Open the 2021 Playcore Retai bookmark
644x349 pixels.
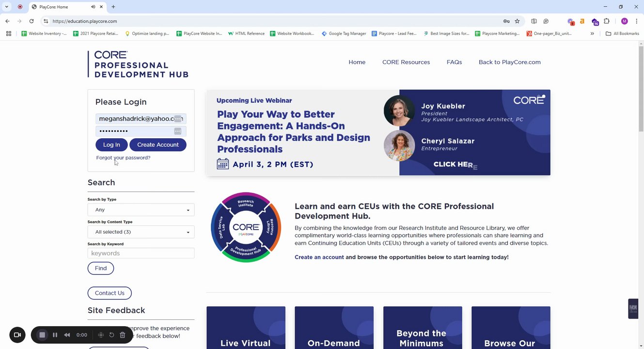click(x=95, y=33)
